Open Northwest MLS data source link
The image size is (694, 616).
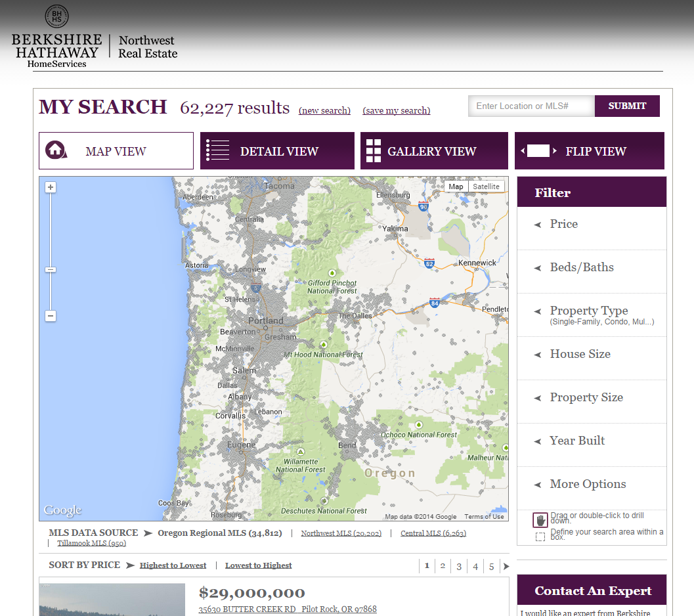point(341,533)
